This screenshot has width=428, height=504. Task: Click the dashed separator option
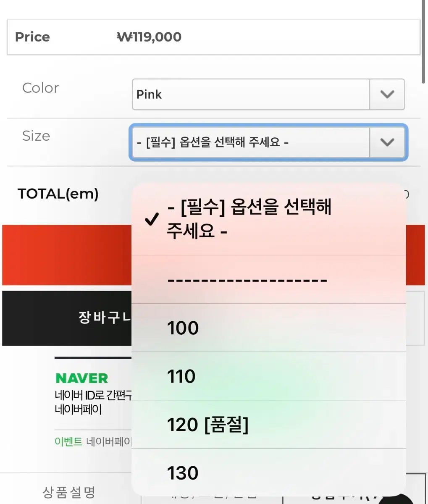[x=269, y=280]
